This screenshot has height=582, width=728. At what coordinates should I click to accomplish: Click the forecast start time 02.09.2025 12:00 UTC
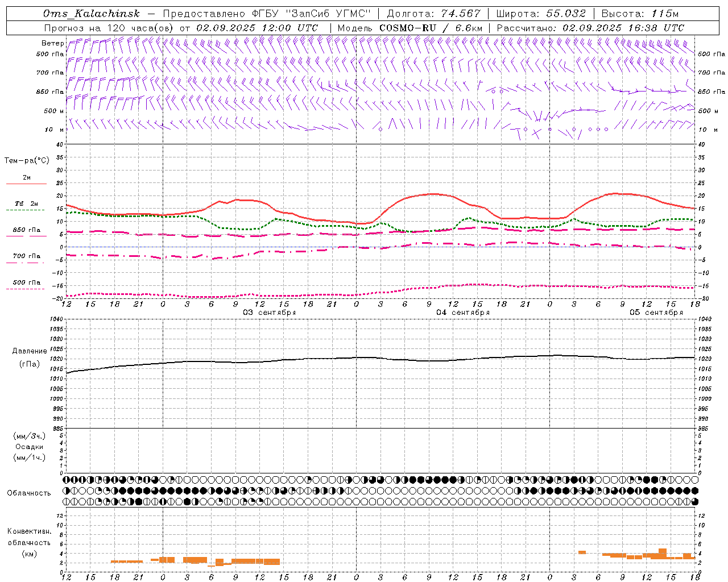point(257,28)
